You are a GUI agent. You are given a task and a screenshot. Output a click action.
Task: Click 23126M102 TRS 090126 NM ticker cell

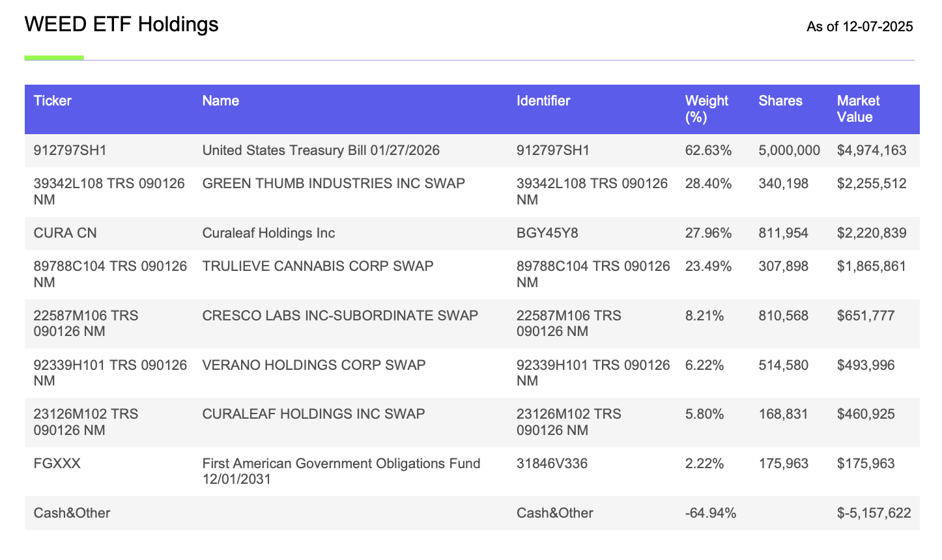pyautogui.click(x=86, y=422)
